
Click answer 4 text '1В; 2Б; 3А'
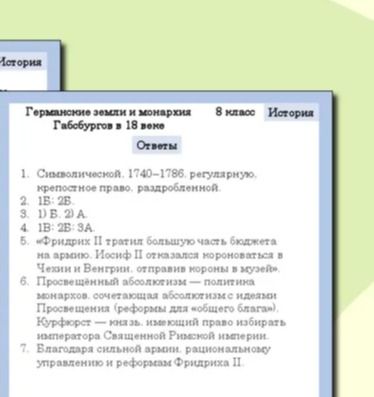(66, 228)
